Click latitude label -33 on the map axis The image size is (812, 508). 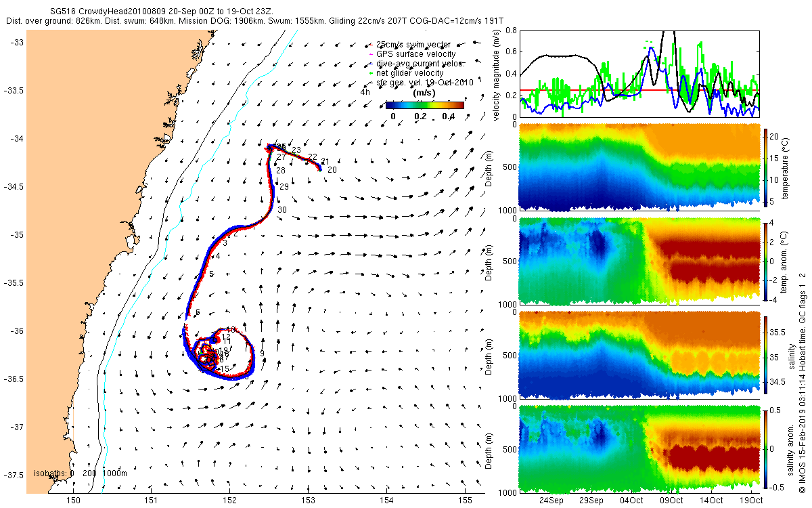(x=16, y=42)
